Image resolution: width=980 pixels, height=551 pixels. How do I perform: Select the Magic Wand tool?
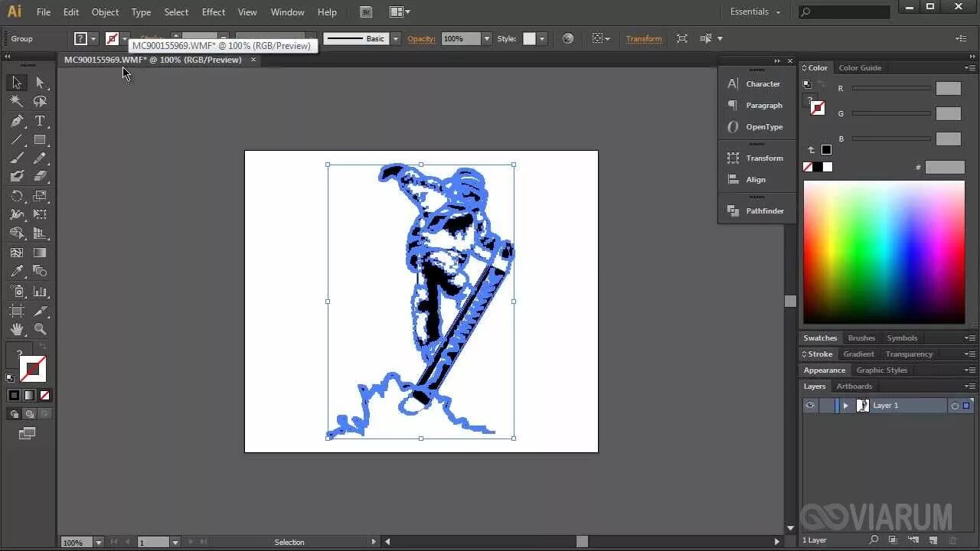(x=17, y=100)
